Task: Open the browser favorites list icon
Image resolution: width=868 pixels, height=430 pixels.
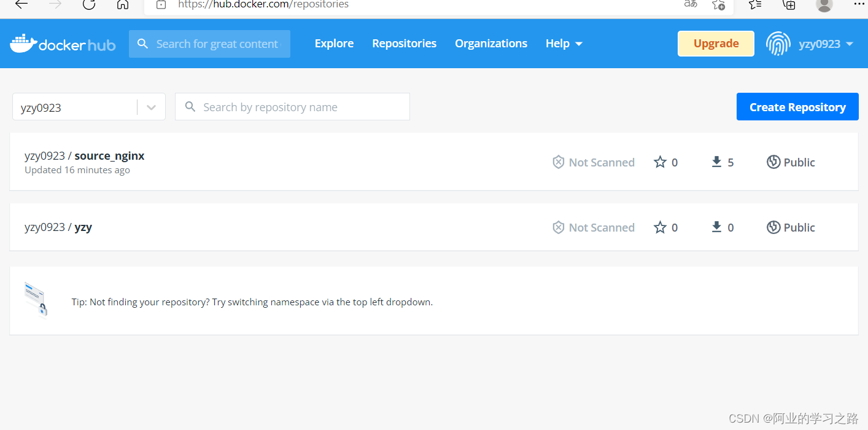Action: [755, 4]
